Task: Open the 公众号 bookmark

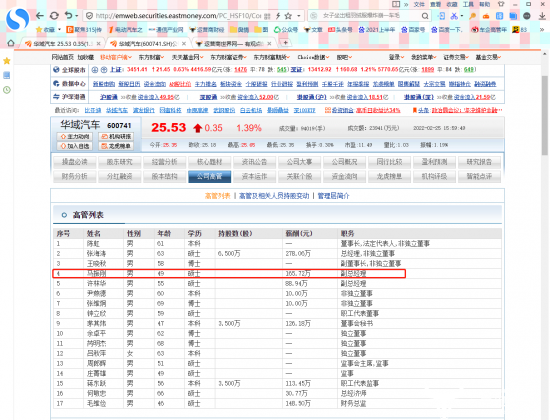Action: (x=286, y=30)
